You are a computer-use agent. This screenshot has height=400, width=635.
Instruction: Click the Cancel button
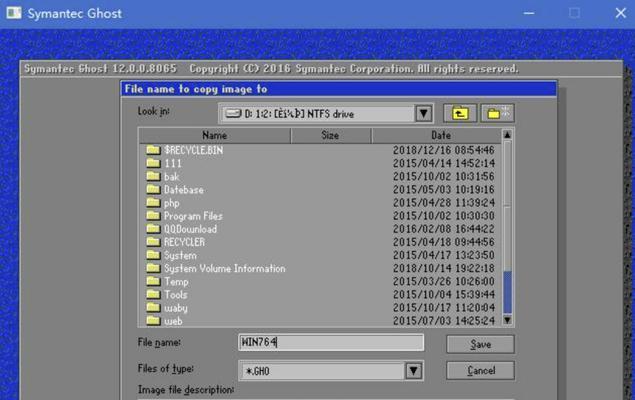click(x=480, y=370)
